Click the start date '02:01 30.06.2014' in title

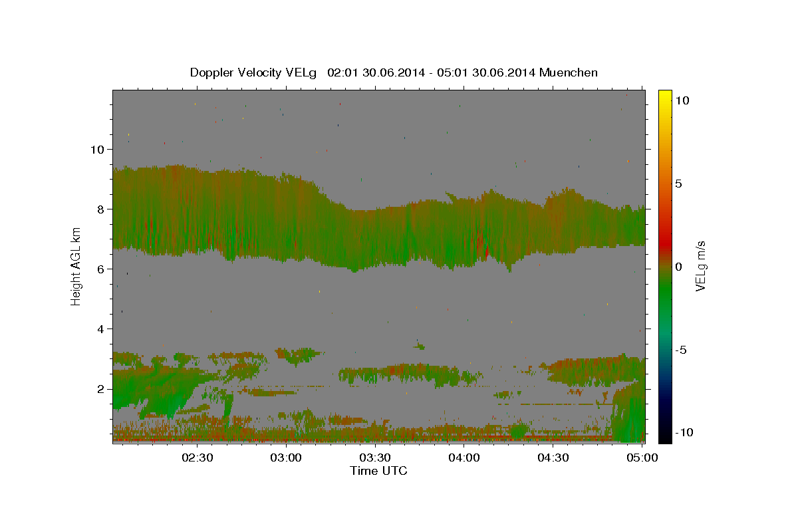375,72
